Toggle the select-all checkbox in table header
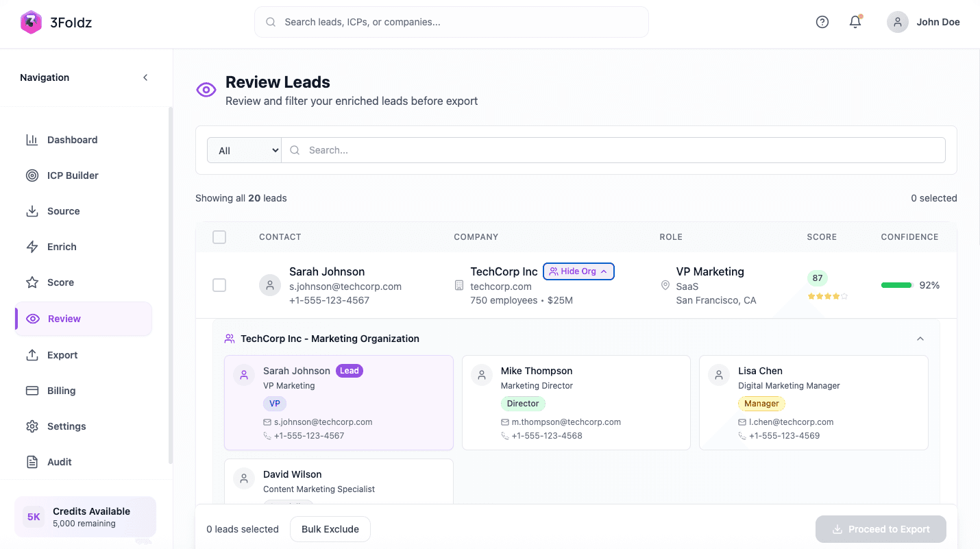This screenshot has width=980, height=549. (219, 237)
